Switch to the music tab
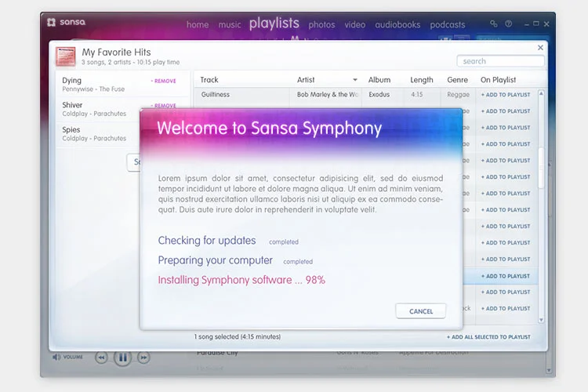Image resolution: width=588 pixels, height=392 pixels. coord(230,25)
